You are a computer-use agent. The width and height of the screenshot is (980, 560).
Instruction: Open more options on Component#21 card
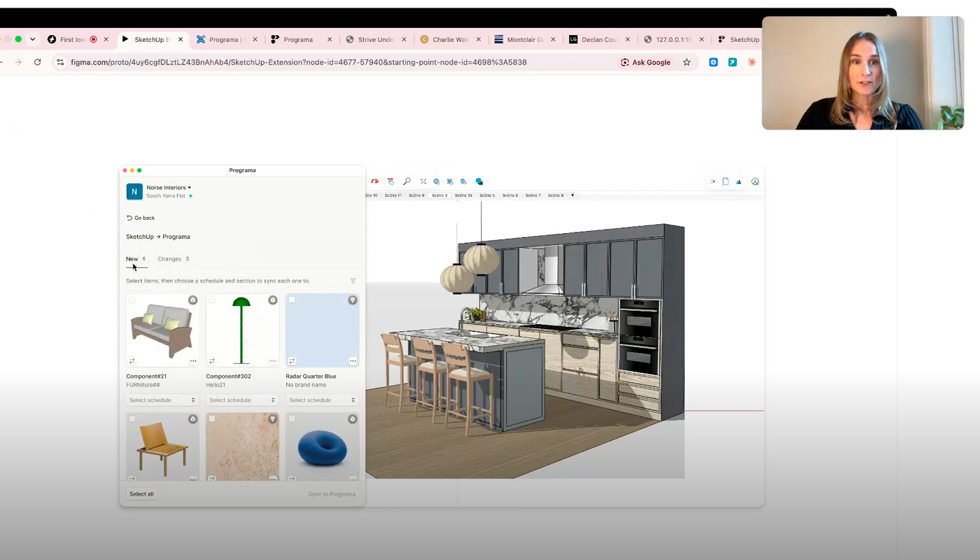click(193, 361)
